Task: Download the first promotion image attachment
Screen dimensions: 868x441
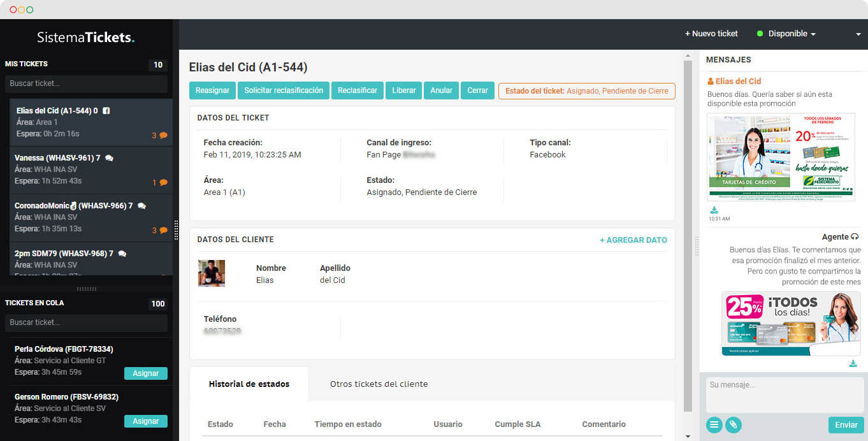Action: coord(714,210)
